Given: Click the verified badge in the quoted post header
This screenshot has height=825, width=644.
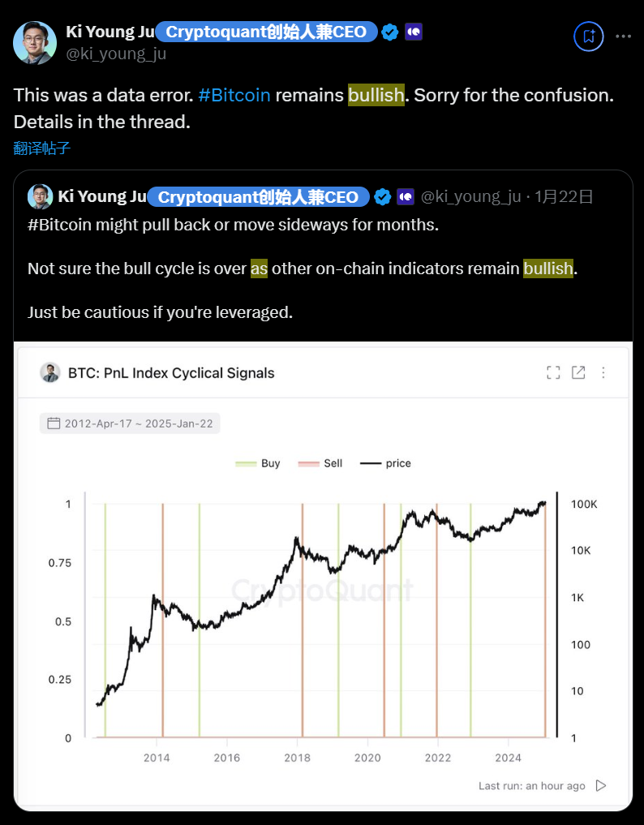Looking at the screenshot, I should pos(382,197).
